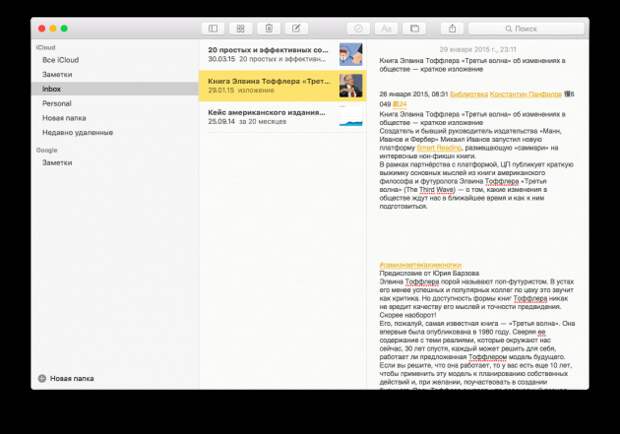Screen dimensions: 620x434
Task: Click chart thumbnail of Кейс американского note
Action: (x=350, y=117)
